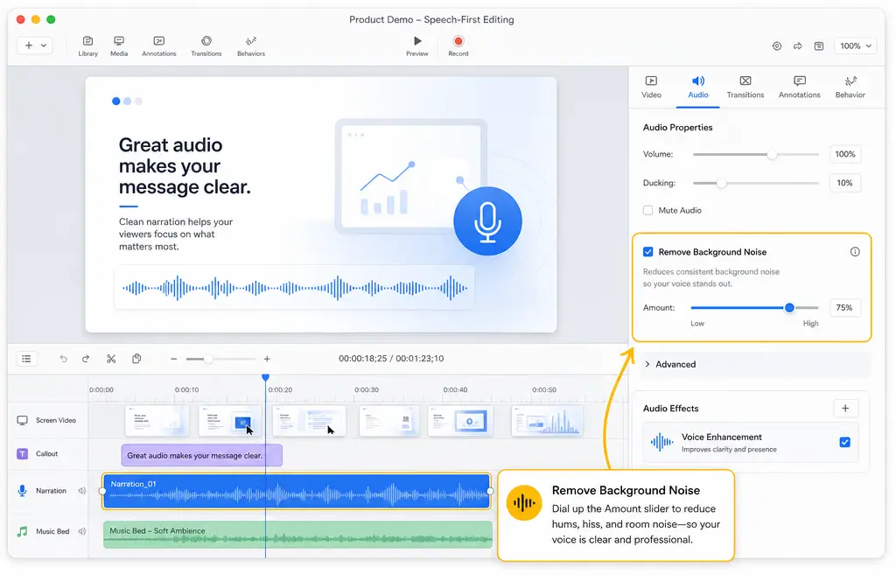Click the Audio Effects heading
The width and height of the screenshot is (896, 588).
point(671,409)
